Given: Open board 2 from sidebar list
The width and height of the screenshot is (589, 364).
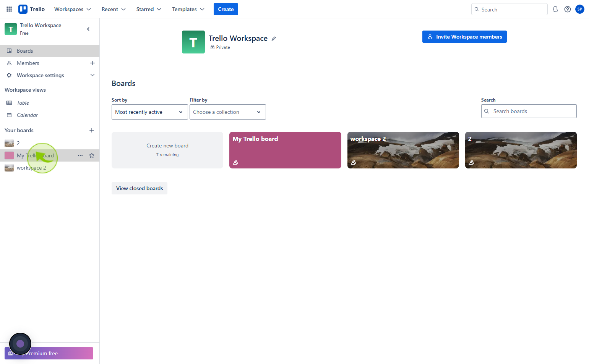Looking at the screenshot, I should 18,143.
